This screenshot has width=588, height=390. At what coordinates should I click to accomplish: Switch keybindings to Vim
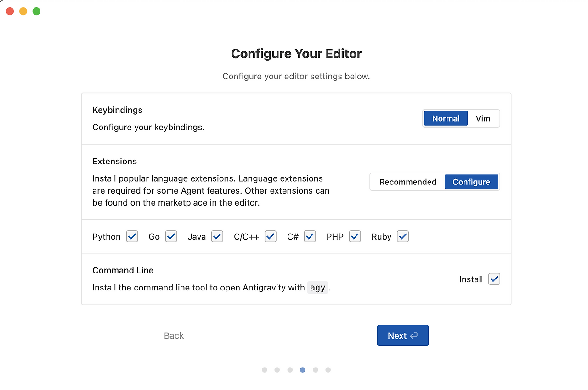[x=483, y=118]
